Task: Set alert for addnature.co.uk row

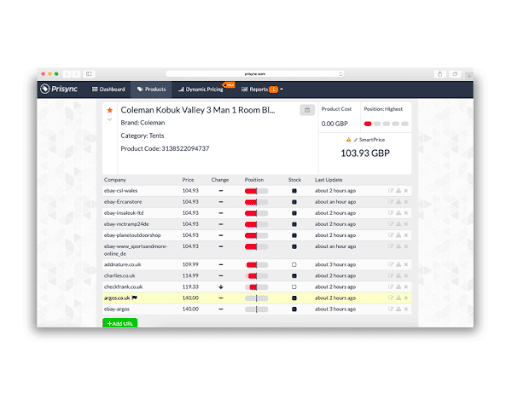Action: (x=398, y=264)
